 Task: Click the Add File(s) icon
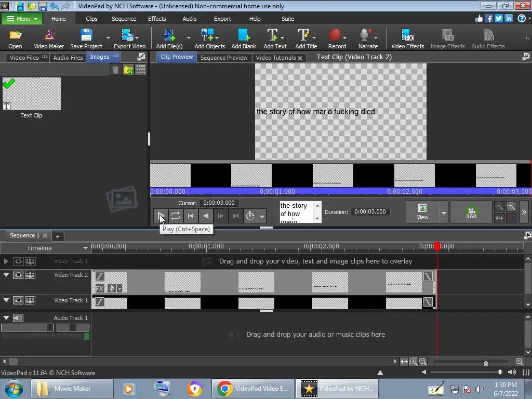(x=169, y=39)
